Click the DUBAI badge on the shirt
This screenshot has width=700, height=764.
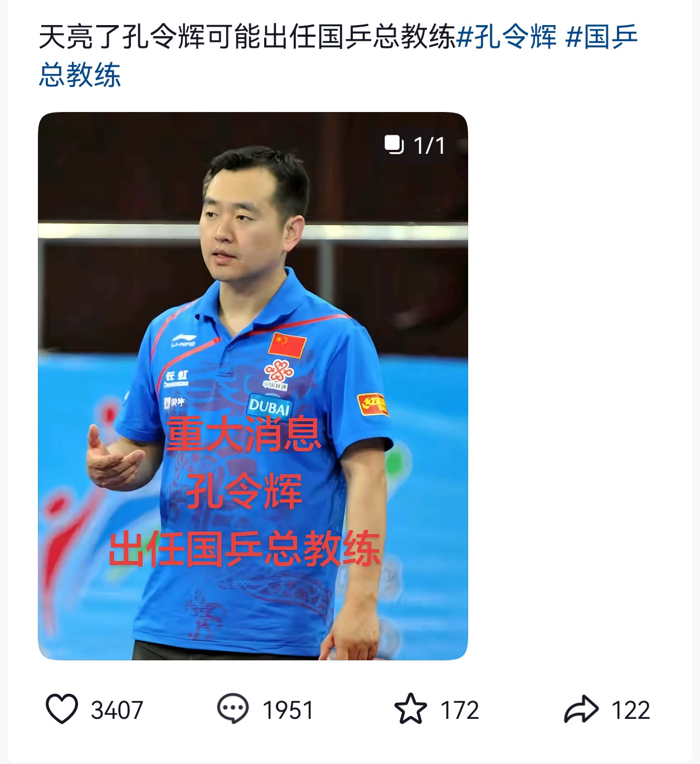(269, 406)
